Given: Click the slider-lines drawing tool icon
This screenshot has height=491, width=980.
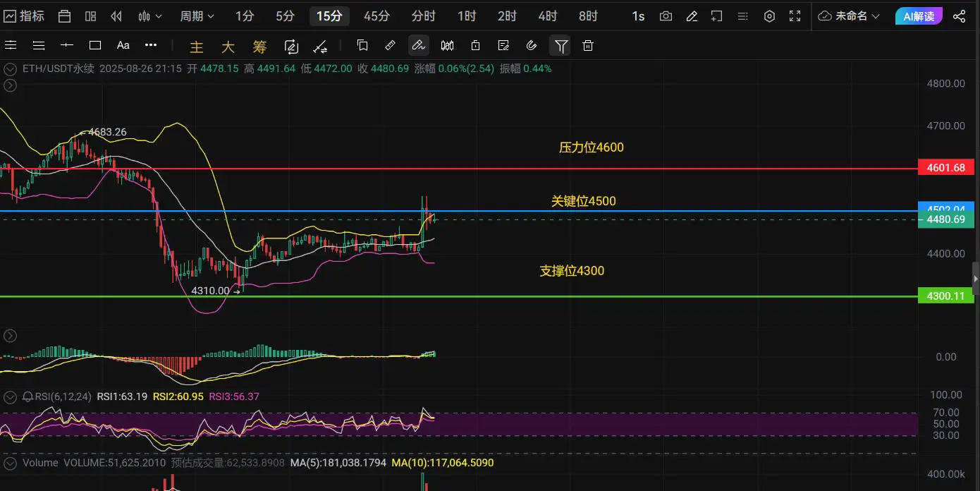Looking at the screenshot, I should (11, 45).
